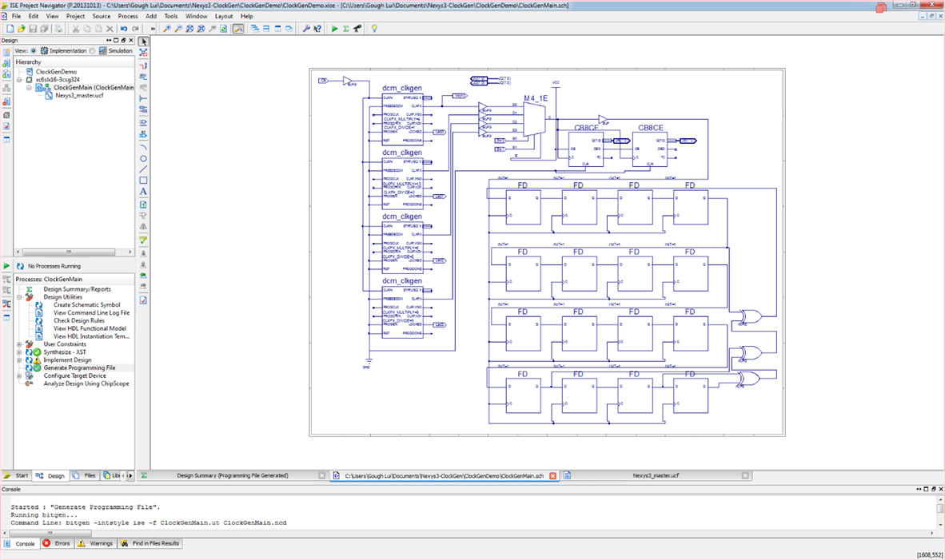Screen dimensions: 945x560
Task: Select Generate Programming File process
Action: [x=79, y=367]
